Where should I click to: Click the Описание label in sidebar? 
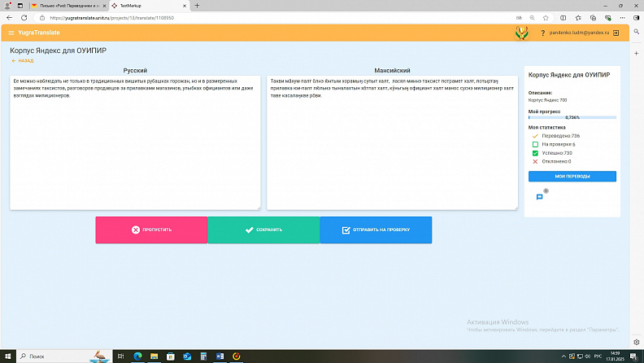coord(540,93)
